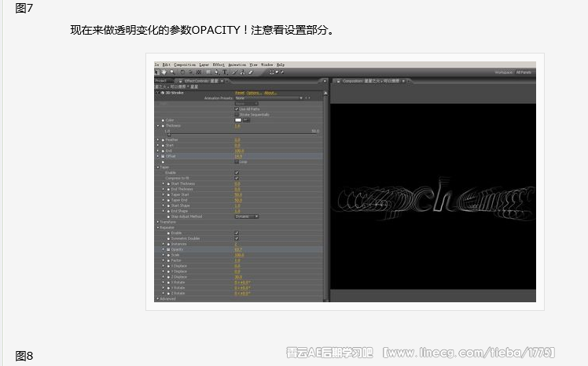Click the Z Displace stopwatch icon
Screen dimensions: 588x366
[168, 276]
